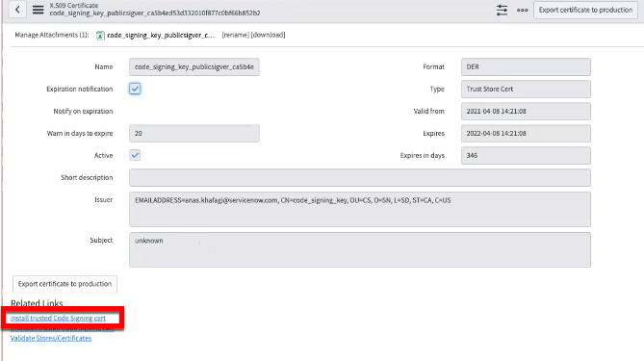Click the Type field showing Trust Store Cert

pos(526,90)
